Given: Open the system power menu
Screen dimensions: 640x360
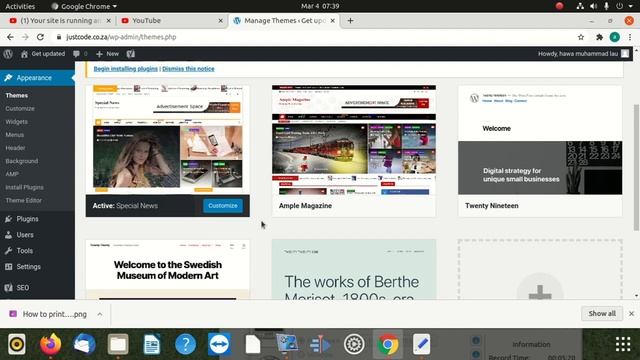Looking at the screenshot, I should 624,6.
